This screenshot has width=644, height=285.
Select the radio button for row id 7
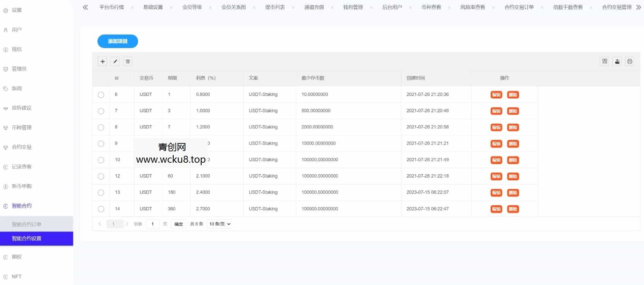click(101, 111)
